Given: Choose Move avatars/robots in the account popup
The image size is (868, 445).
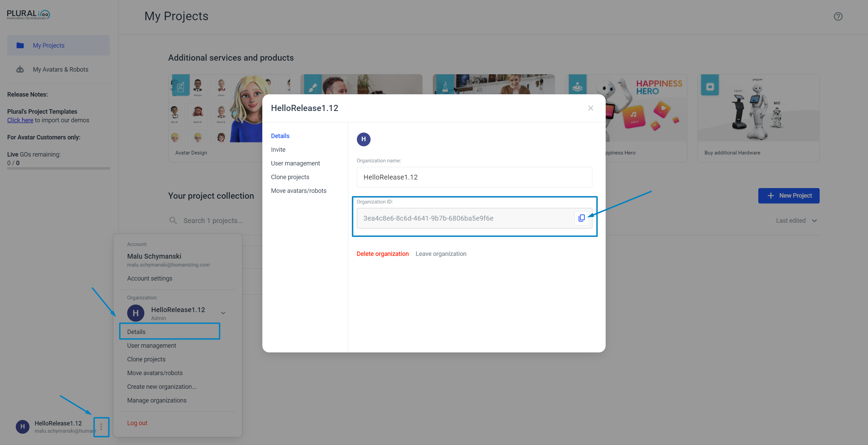Looking at the screenshot, I should [155, 373].
